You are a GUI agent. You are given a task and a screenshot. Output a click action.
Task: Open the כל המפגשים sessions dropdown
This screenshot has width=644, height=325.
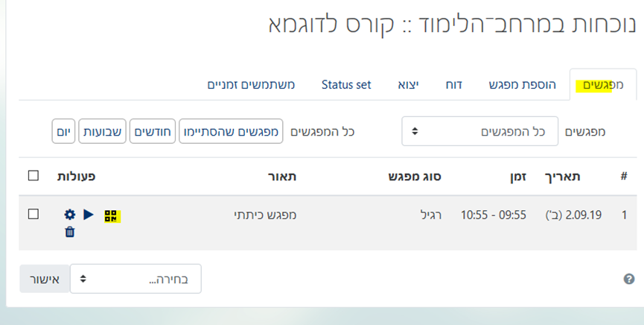click(x=479, y=131)
